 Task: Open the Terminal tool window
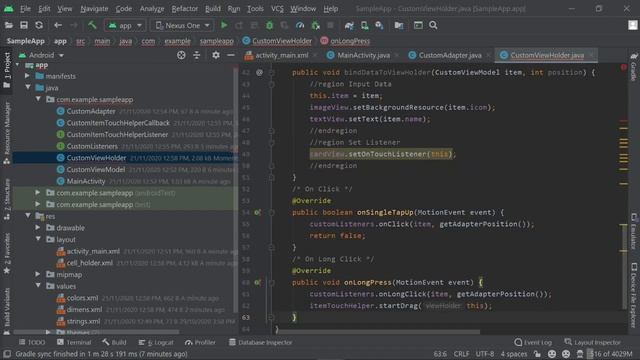click(74, 342)
